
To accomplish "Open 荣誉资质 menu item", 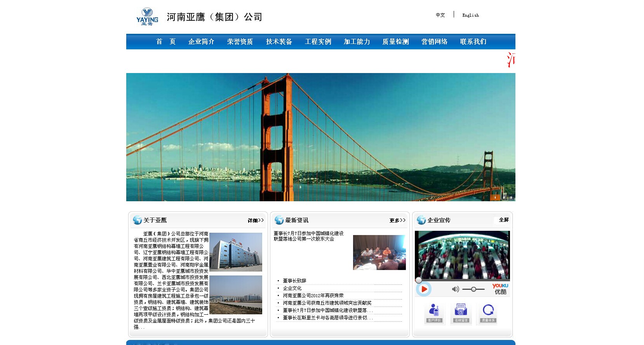I will [x=240, y=42].
